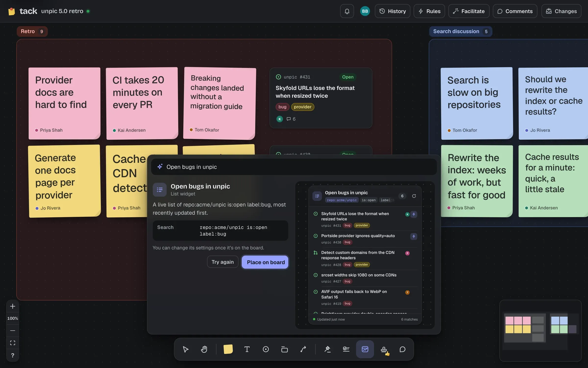This screenshot has width=588, height=368.
Task: Open Facilitate mode
Action: coord(469,11)
